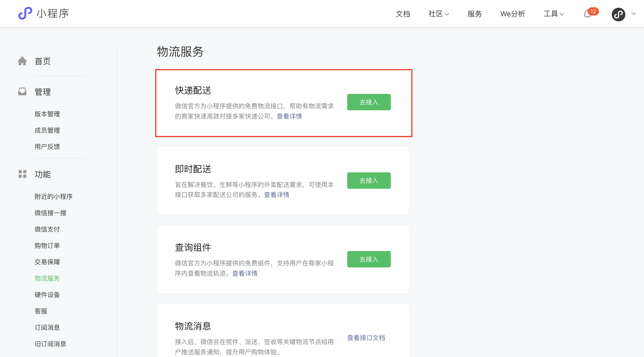This screenshot has height=357, width=644.
Task: Click the account avatar icon
Action: [x=618, y=15]
